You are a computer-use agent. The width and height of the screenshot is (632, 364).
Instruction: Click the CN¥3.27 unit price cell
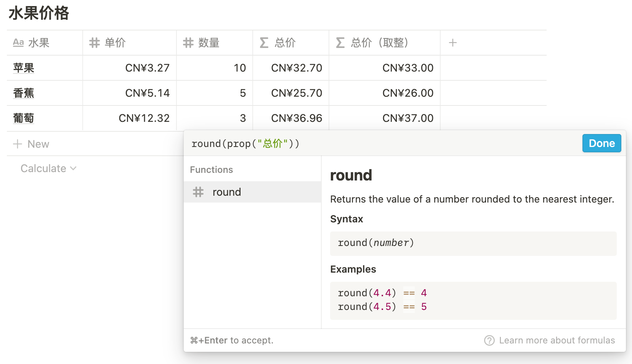[x=130, y=68]
